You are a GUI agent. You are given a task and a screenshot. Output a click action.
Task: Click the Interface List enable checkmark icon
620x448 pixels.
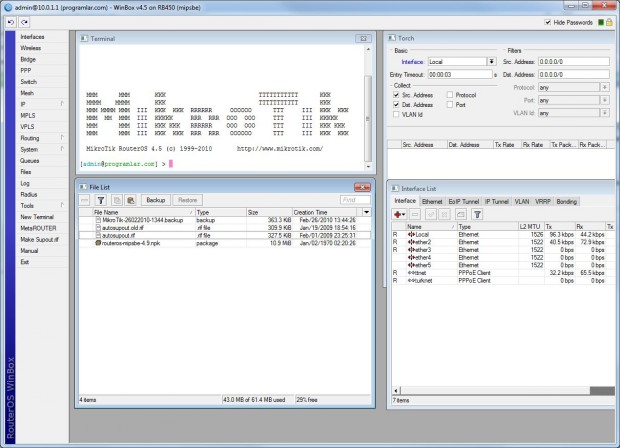pos(431,214)
